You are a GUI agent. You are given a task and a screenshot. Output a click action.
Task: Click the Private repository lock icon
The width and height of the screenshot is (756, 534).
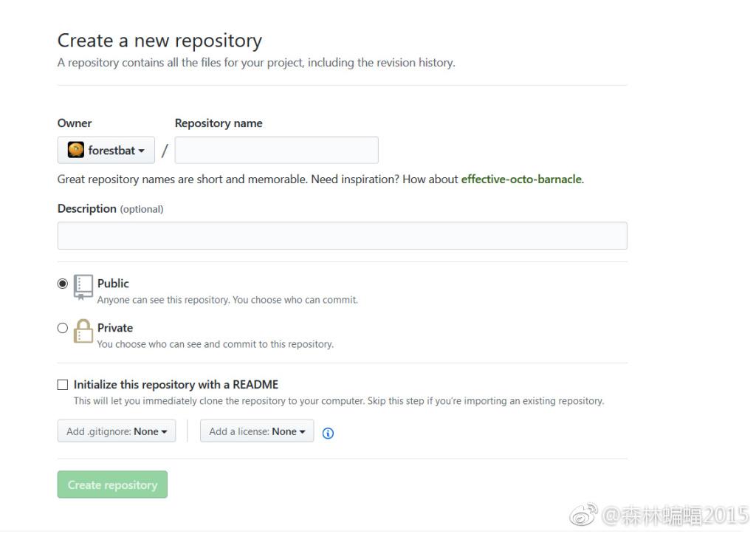tap(83, 331)
